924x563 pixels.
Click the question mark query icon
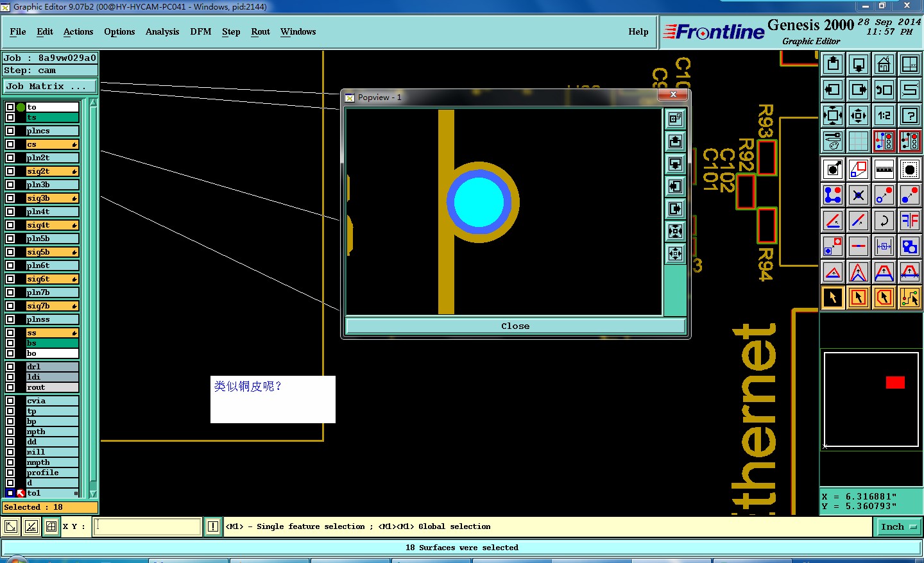(x=910, y=115)
